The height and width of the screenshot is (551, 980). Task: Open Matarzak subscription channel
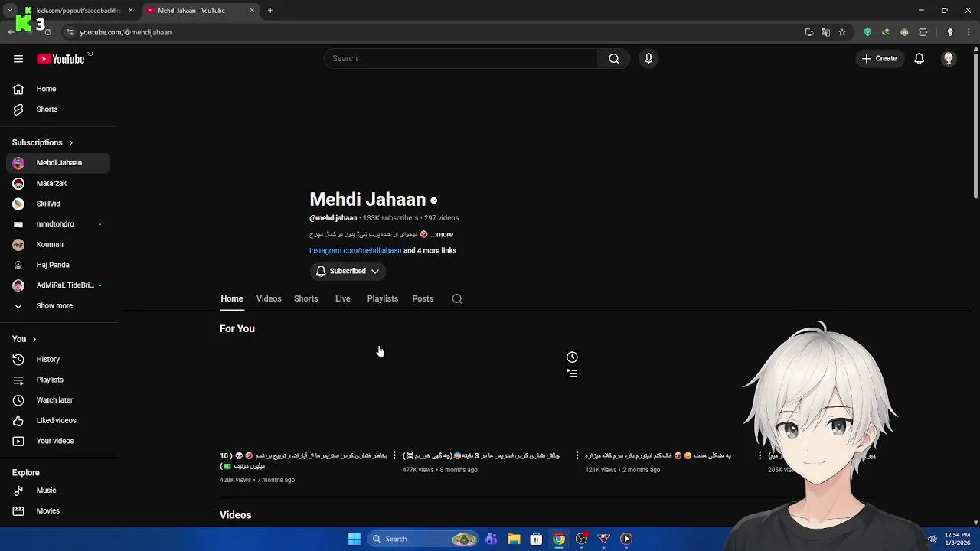coord(58,184)
